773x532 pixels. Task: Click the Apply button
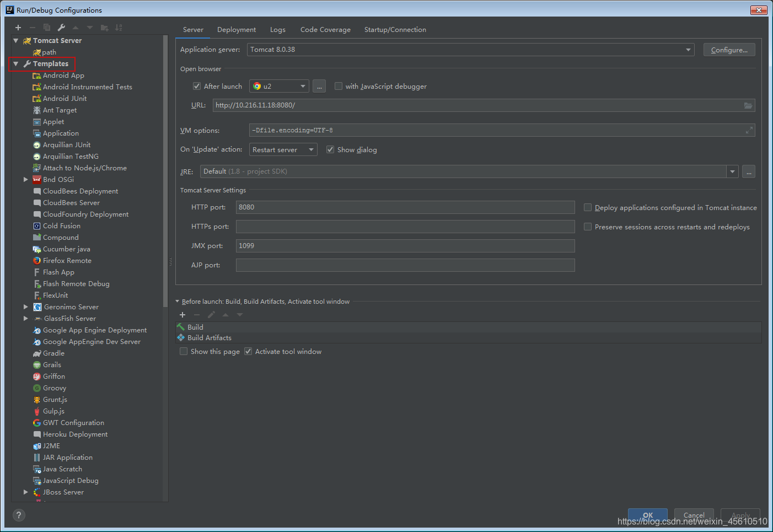(x=740, y=515)
